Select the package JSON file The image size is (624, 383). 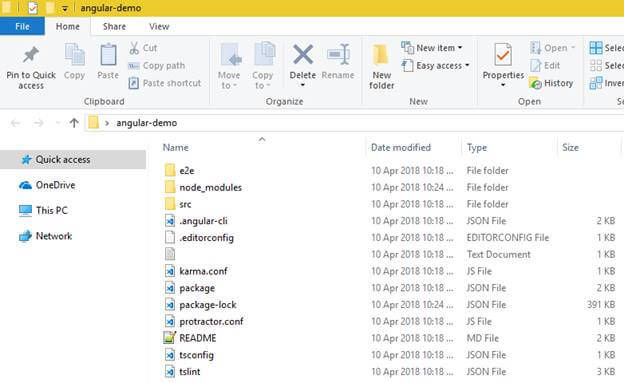(197, 288)
